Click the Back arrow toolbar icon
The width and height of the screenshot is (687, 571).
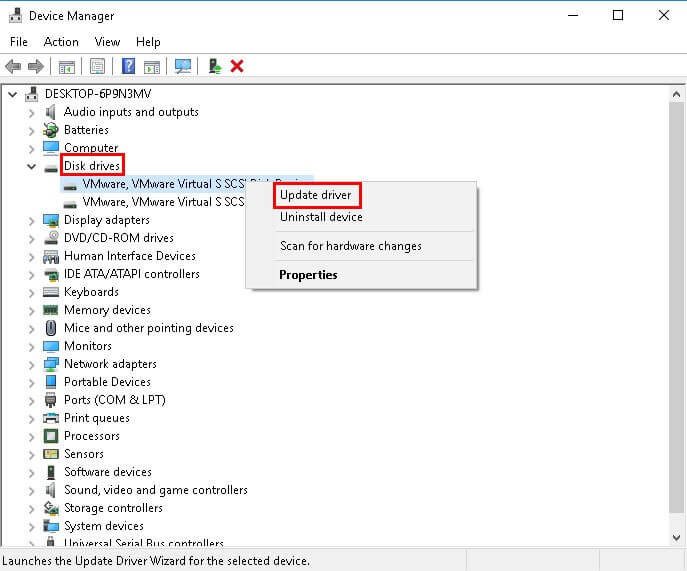[13, 66]
